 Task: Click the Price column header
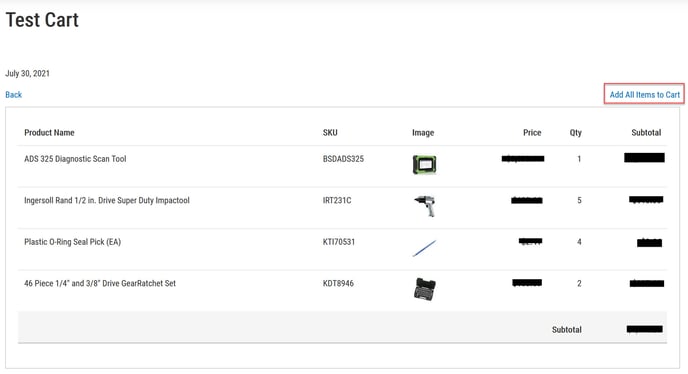pyautogui.click(x=532, y=133)
